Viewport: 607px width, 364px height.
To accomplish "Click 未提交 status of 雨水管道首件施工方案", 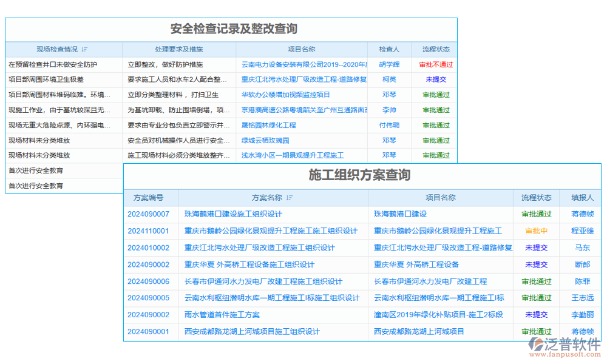I will pos(535,314).
